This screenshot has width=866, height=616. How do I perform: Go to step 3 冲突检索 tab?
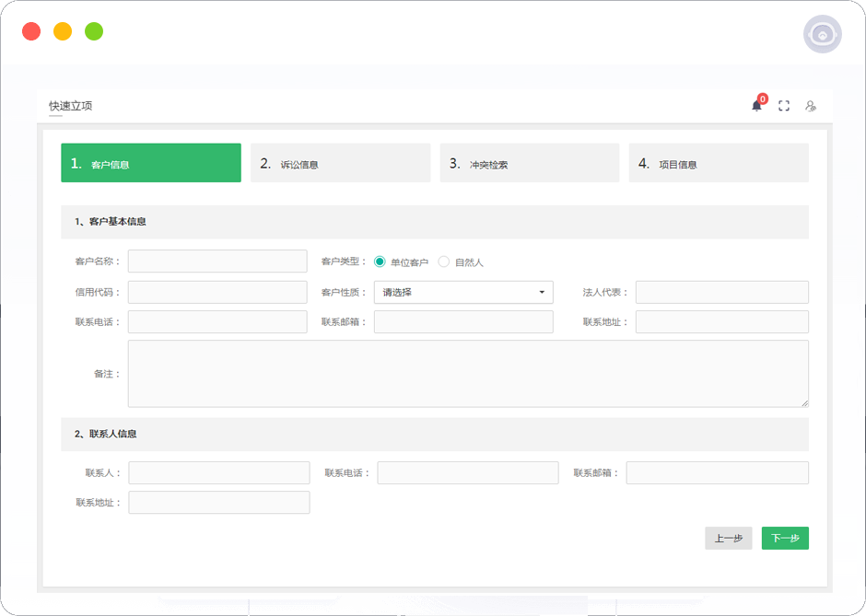tap(530, 163)
